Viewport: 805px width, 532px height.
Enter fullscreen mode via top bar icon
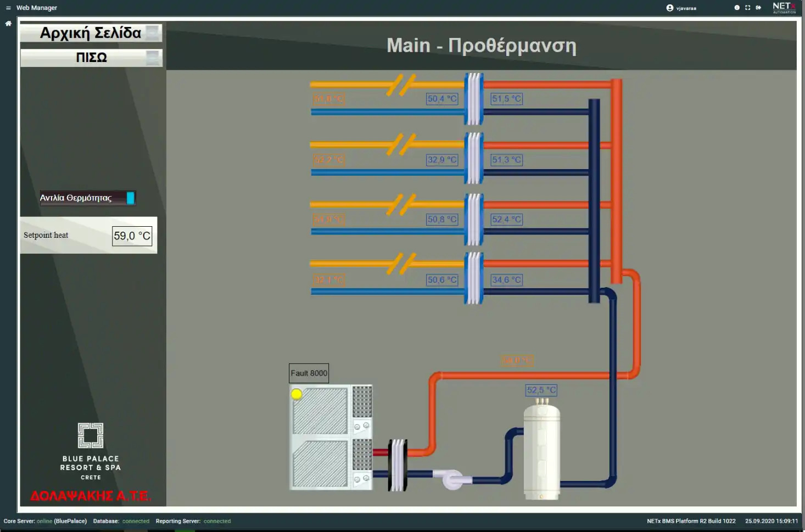(x=747, y=8)
